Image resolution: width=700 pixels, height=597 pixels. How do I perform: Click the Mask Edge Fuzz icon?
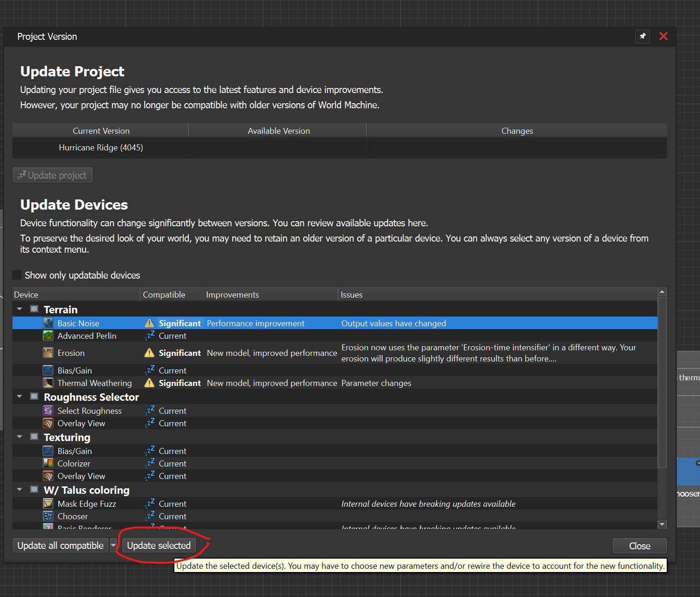48,504
